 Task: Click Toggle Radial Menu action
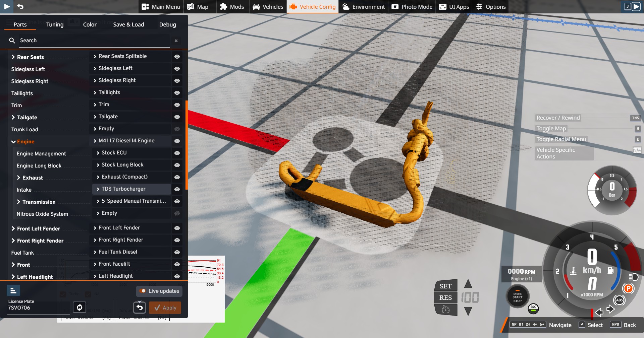(x=561, y=139)
